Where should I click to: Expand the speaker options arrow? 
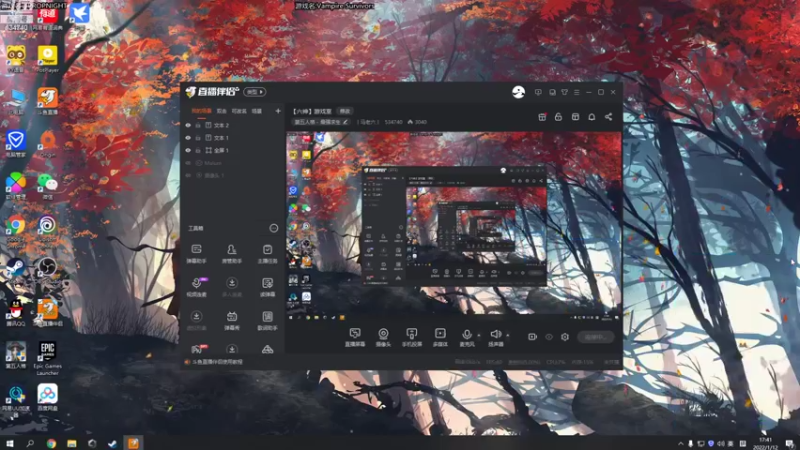tap(508, 335)
